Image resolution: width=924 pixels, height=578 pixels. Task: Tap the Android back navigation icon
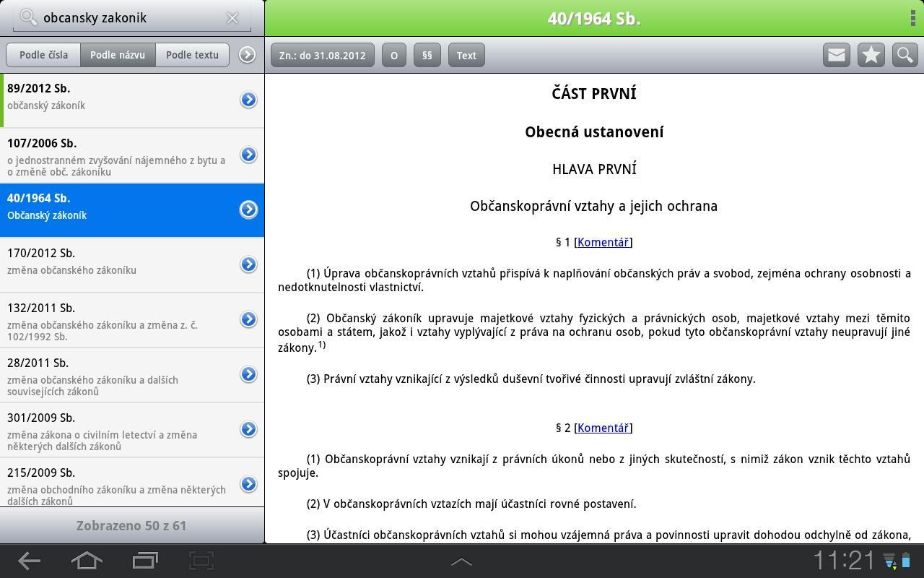tap(29, 561)
